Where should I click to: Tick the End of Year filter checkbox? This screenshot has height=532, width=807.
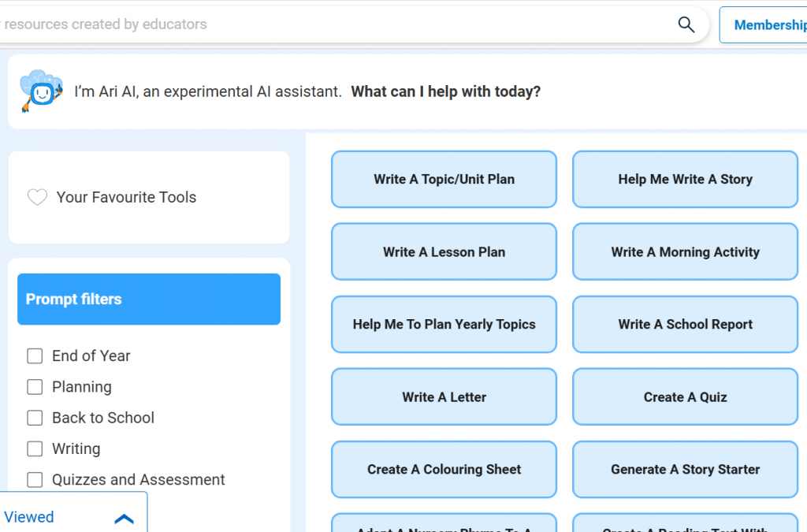[x=35, y=356]
